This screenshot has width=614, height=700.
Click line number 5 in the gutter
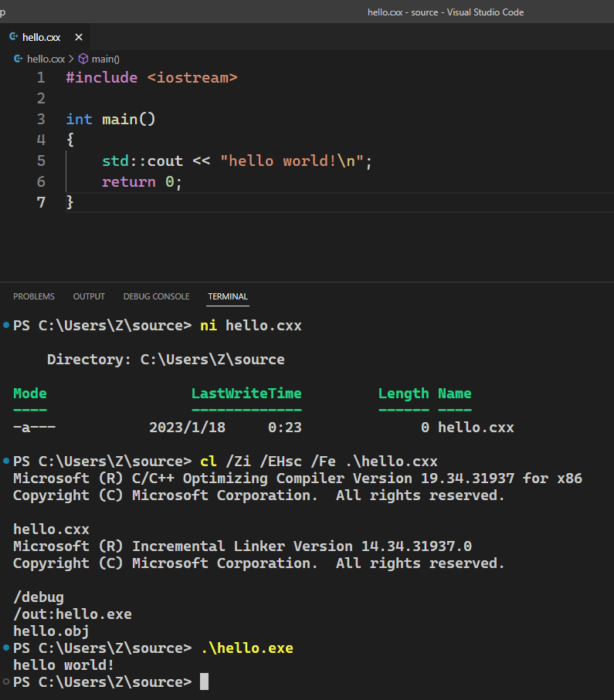pos(41,161)
